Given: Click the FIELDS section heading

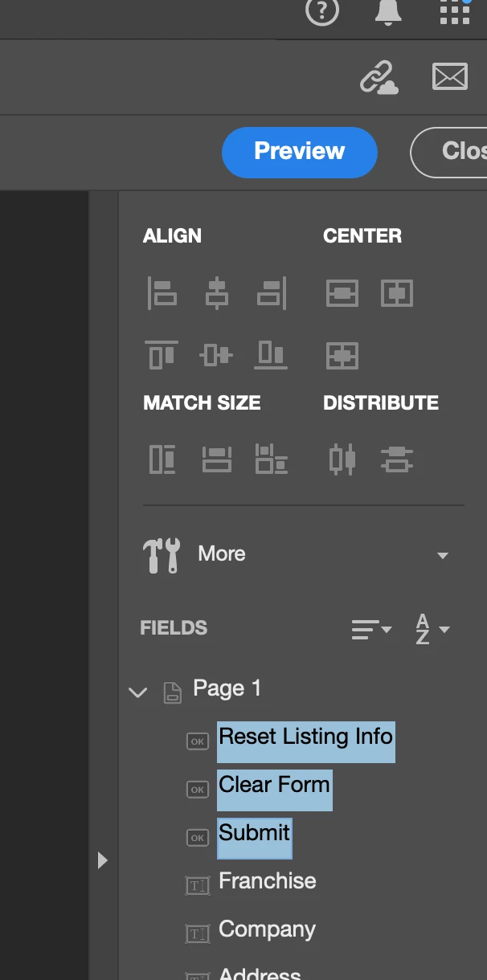Looking at the screenshot, I should (174, 628).
